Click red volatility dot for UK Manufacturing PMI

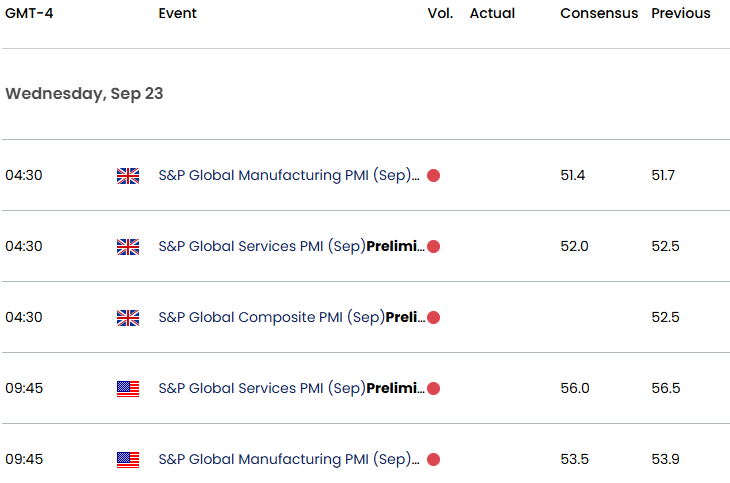pos(433,176)
